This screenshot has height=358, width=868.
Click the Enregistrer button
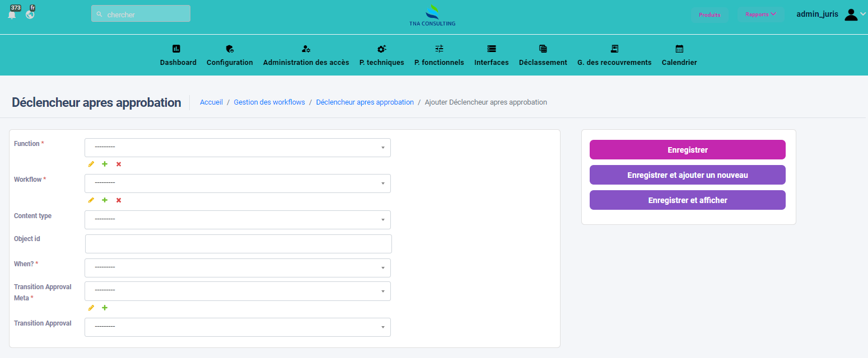[x=687, y=150]
